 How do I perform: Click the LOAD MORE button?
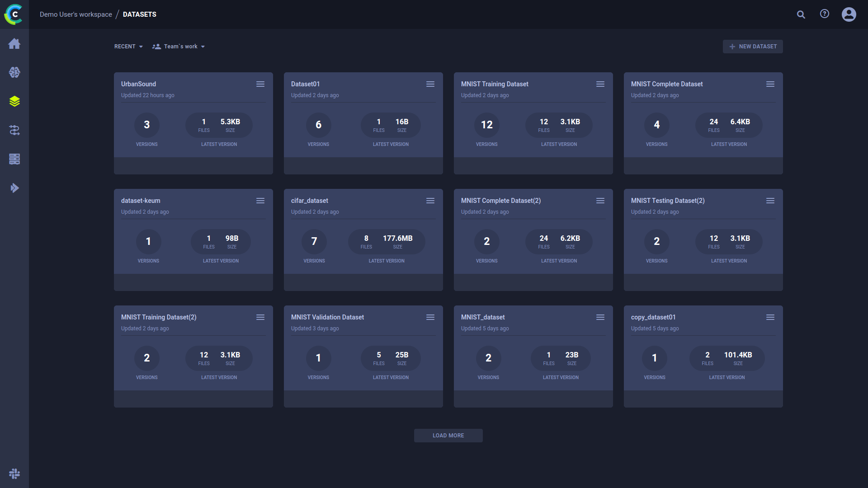click(x=448, y=436)
